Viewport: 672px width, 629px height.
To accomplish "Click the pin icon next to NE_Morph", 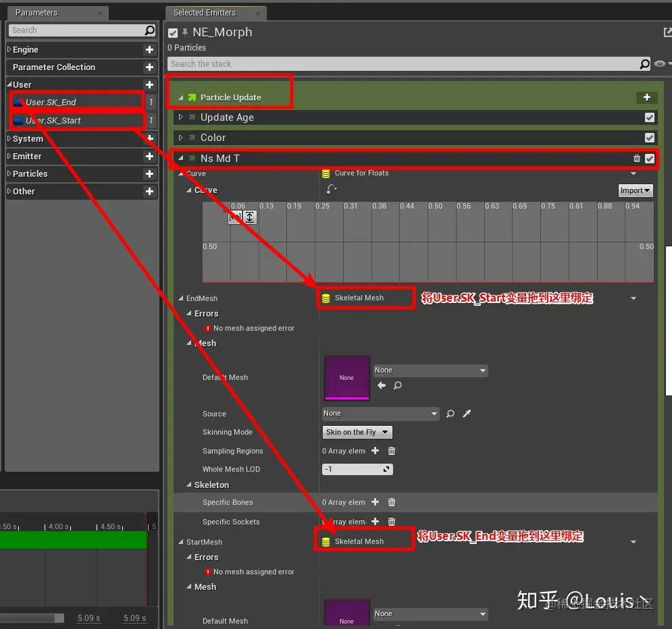I will [x=184, y=32].
